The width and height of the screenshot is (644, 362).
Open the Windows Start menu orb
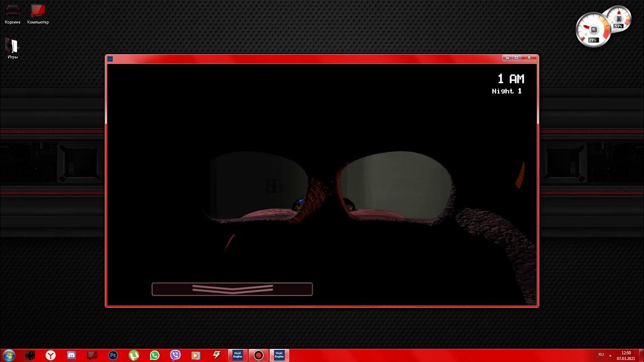click(9, 355)
